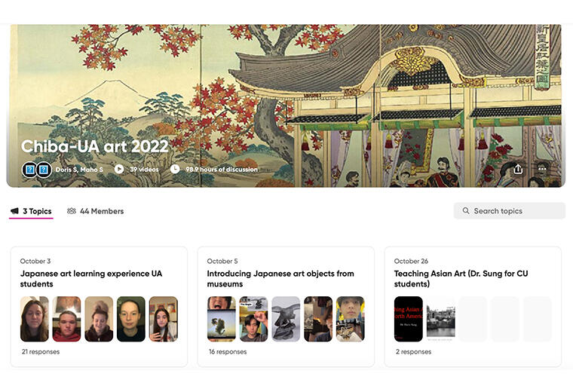Open black-and-white photo thumbnail in October 26 topic
This screenshot has width=573, height=392.
441,319
